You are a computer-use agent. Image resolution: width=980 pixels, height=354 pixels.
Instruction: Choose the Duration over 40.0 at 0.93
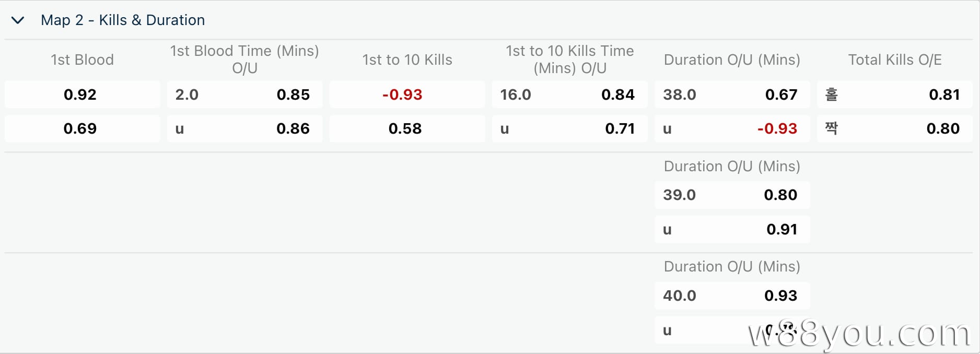[x=732, y=296]
